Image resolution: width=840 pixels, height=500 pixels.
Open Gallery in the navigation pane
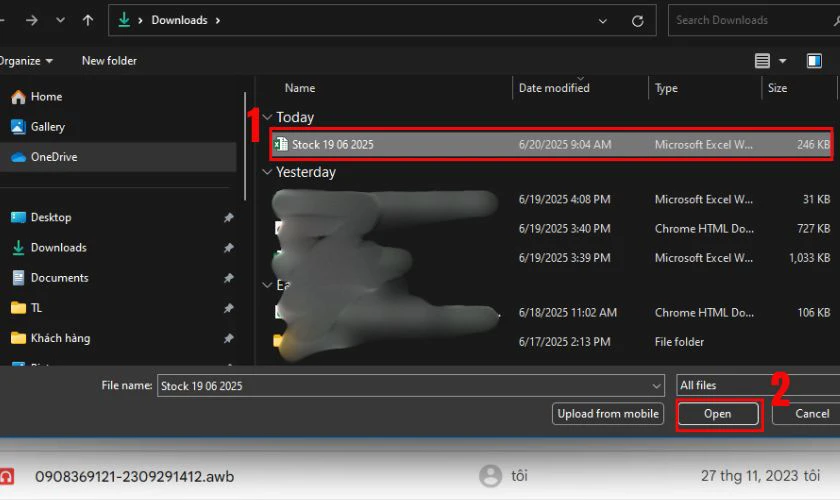click(47, 127)
